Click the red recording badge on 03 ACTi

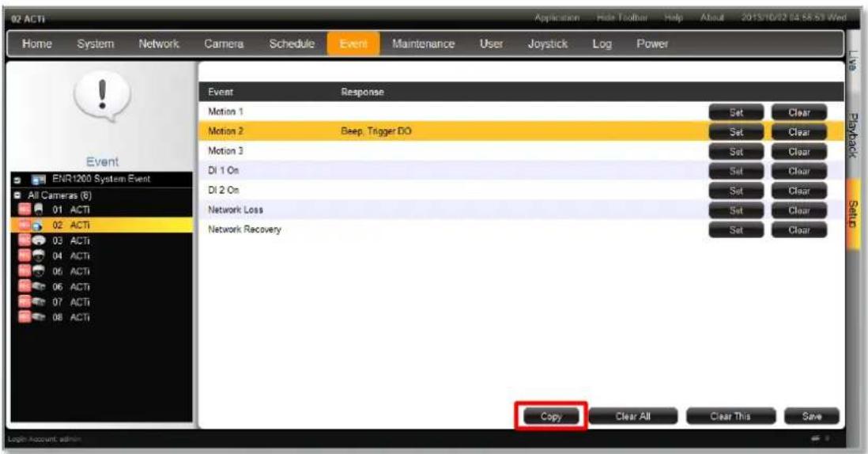tap(25, 240)
